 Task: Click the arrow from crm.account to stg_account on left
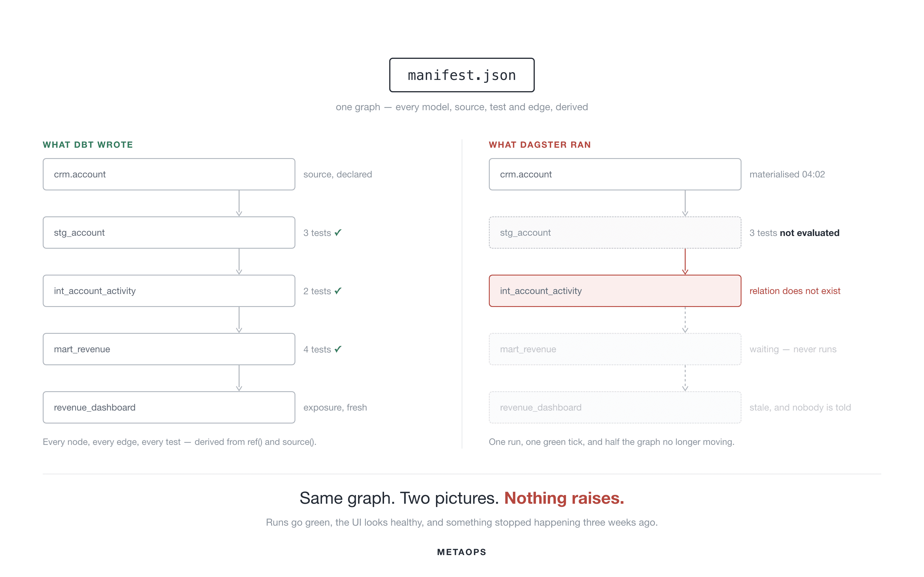(239, 203)
